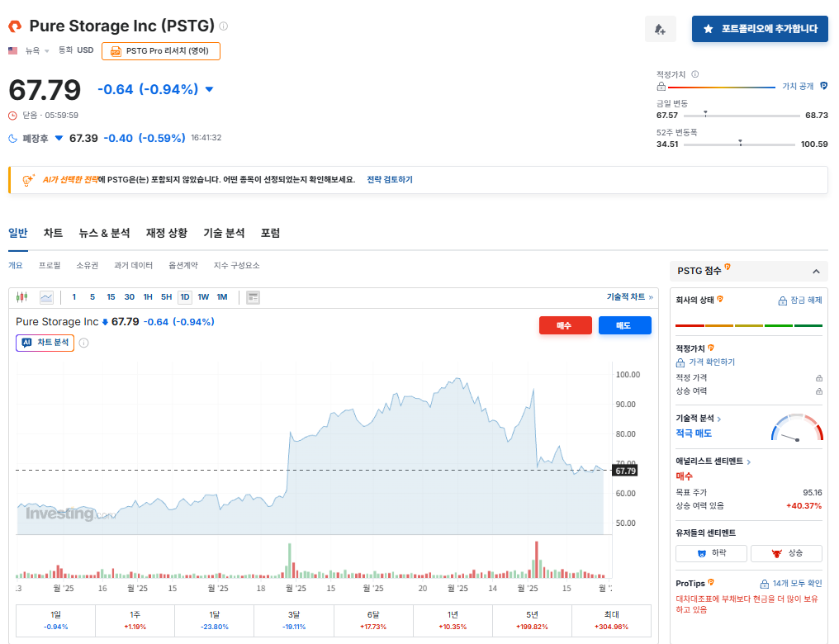Click the 52-week range slider bar
Viewport: 839px width, 644px height.
coord(739,144)
